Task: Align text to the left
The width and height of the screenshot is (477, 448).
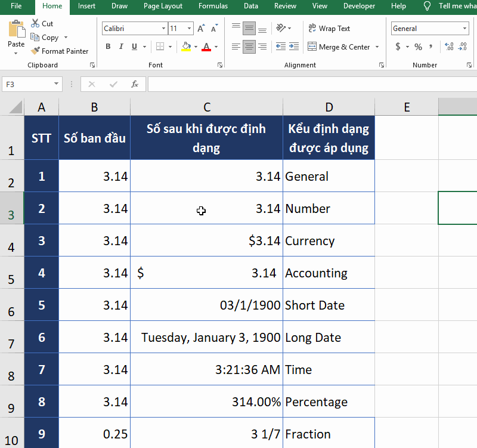Action: pos(236,47)
